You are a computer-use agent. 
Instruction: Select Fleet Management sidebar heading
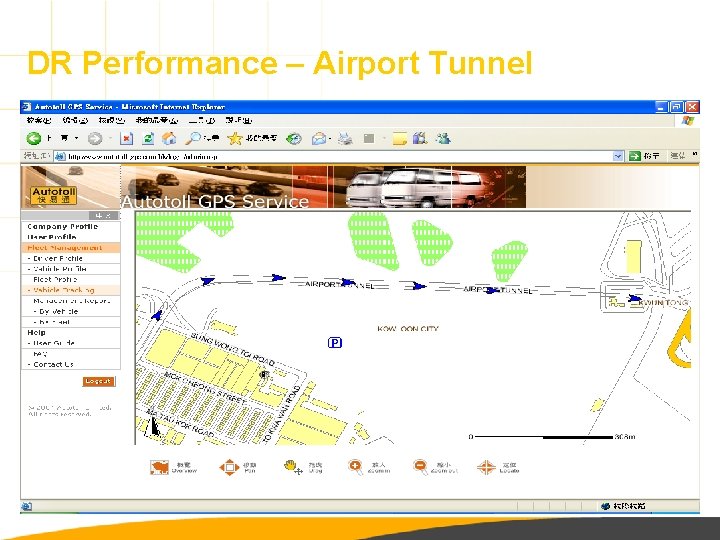click(64, 248)
